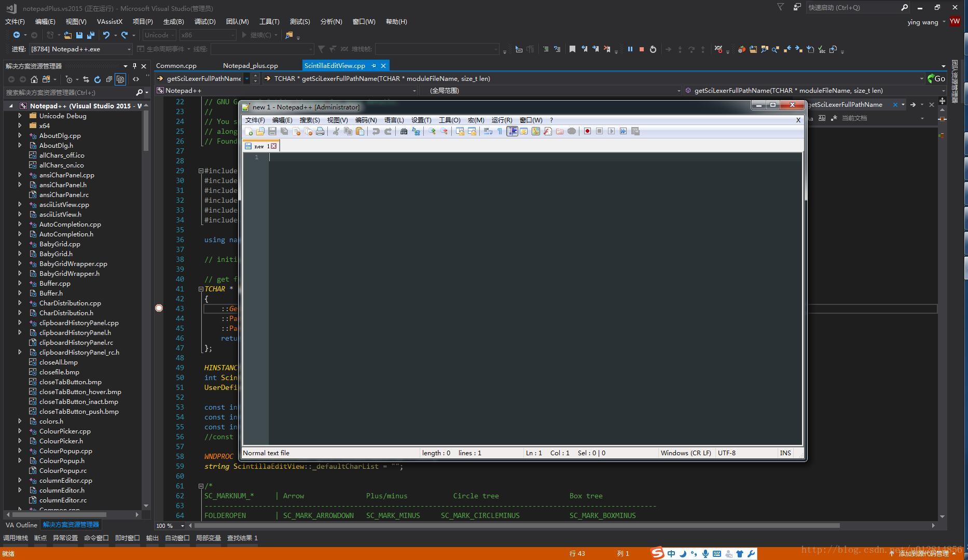Toggle bookmark icon in Visual Studio toolbar
Screen dimensions: 968x560
coord(572,49)
